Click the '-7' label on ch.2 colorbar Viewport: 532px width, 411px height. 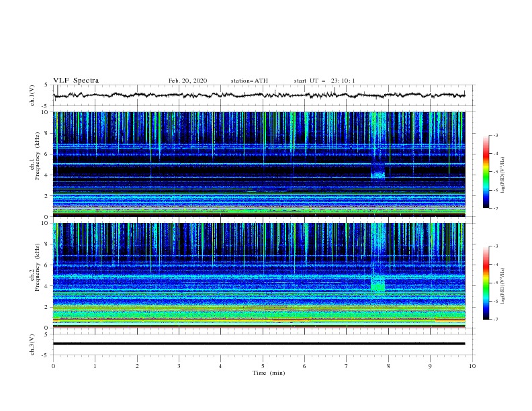495,320
